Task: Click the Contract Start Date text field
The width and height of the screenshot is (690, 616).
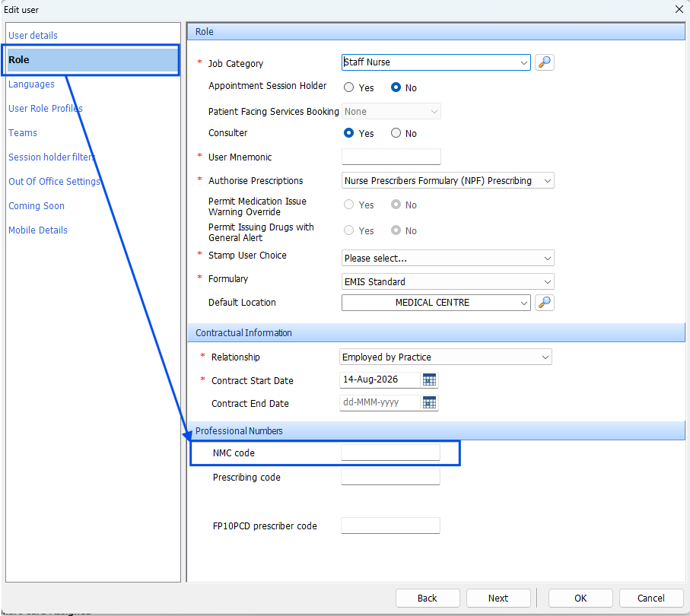Action: click(x=380, y=379)
